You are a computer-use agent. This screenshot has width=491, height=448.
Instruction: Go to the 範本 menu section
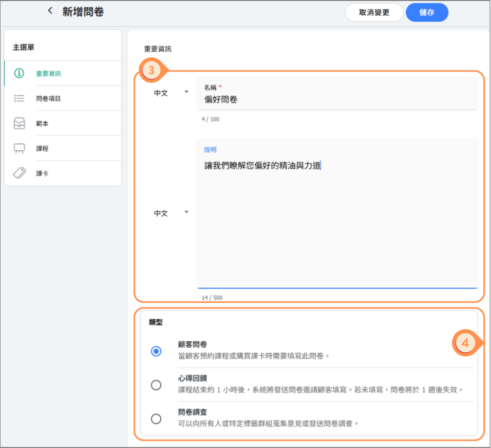42,123
